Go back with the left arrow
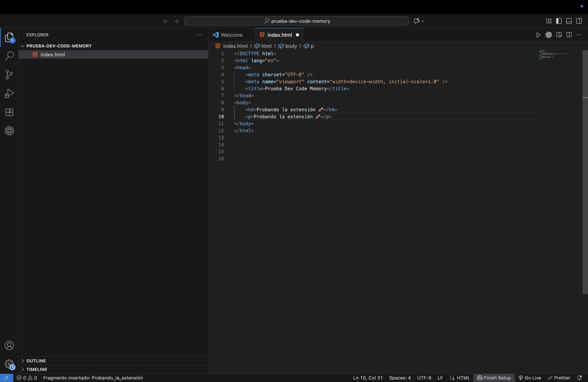 tap(166, 21)
